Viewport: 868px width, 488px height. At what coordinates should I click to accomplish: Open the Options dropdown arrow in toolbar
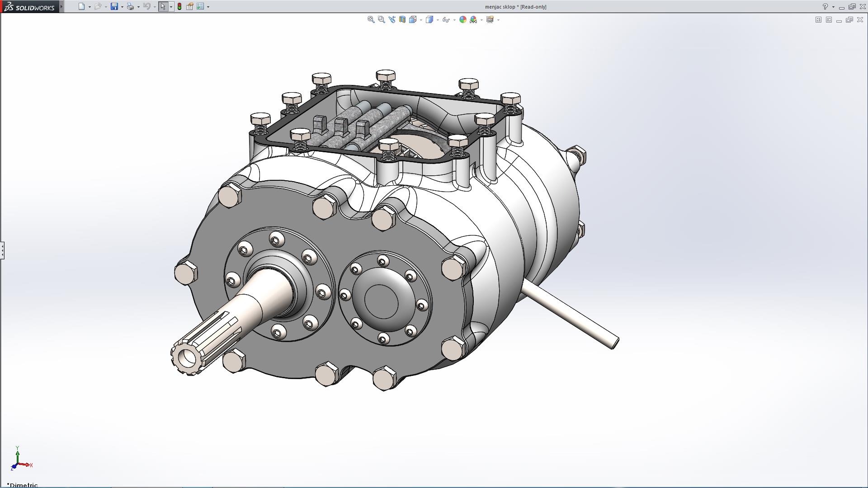tap(208, 7)
